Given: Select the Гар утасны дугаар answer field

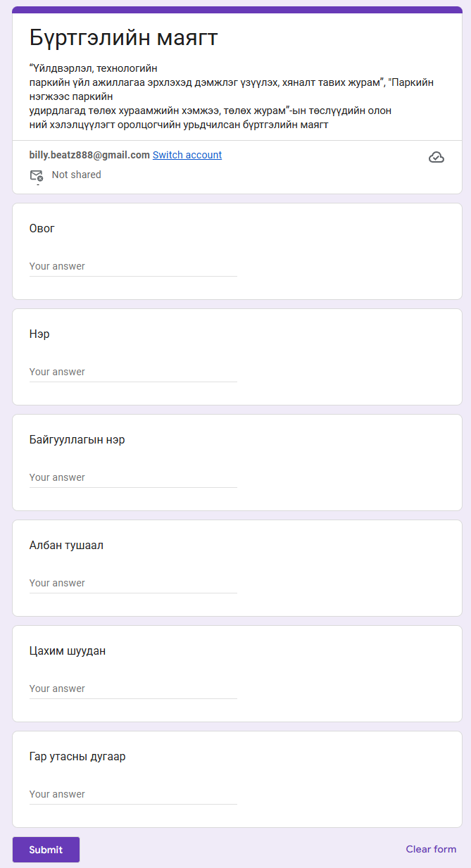Looking at the screenshot, I should pos(133,795).
